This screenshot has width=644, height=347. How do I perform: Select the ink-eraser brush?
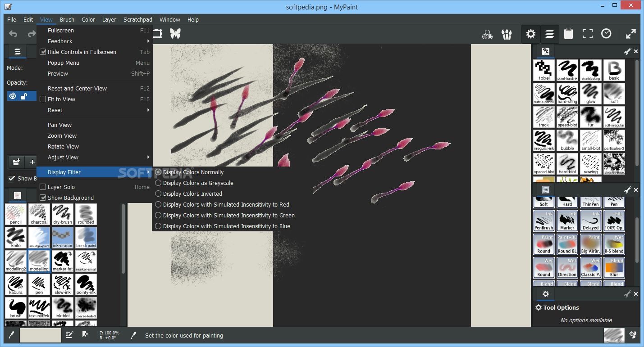[x=63, y=238]
